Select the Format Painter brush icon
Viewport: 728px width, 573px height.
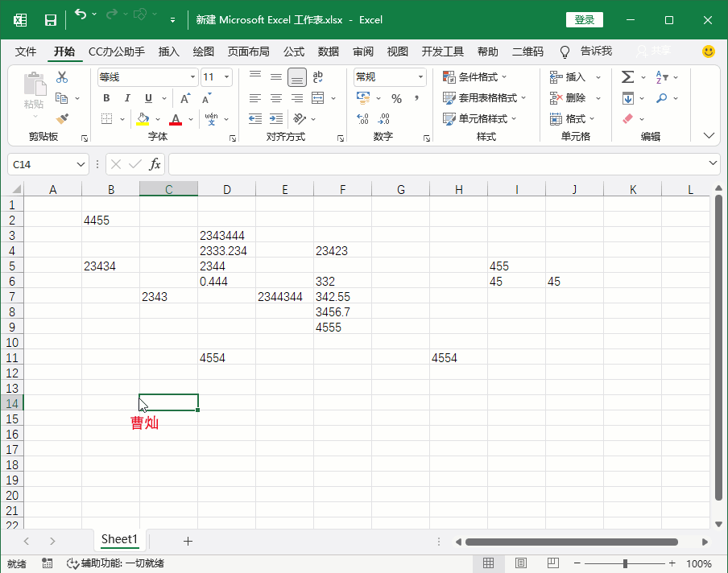[x=62, y=119]
